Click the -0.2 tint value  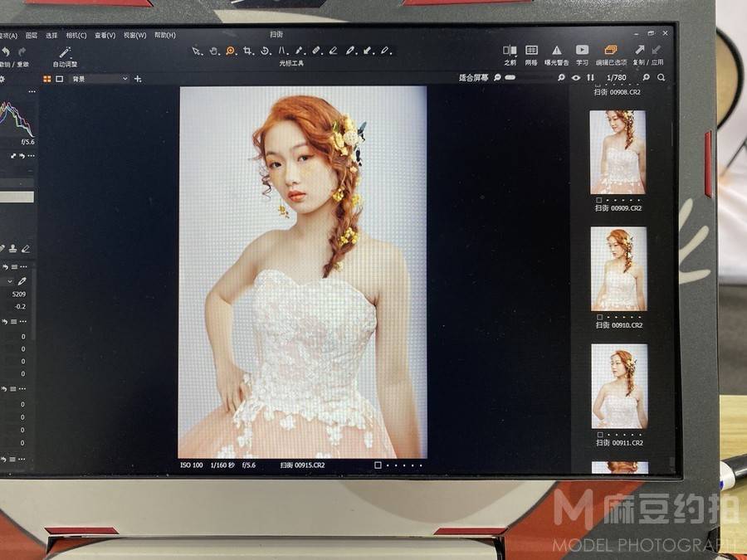[20, 307]
